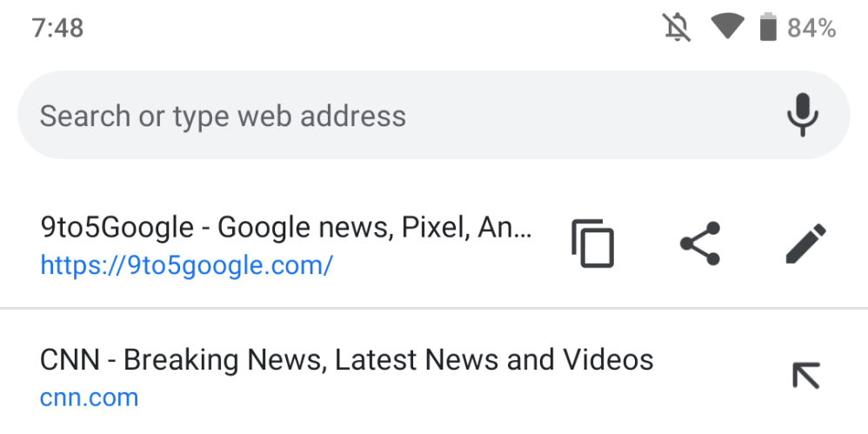
Task: Edit the current URL with pencil icon
Action: pyautogui.click(x=805, y=244)
